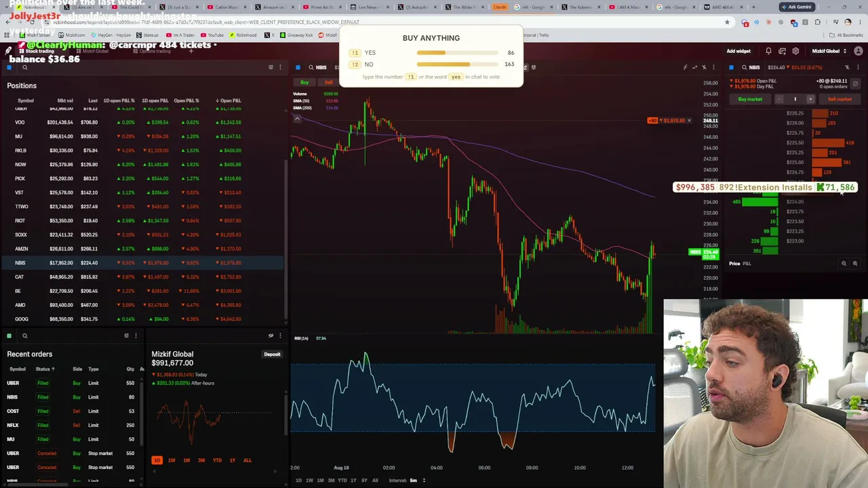
Task: Toggle Recent orders green link color square
Action: 9,335
